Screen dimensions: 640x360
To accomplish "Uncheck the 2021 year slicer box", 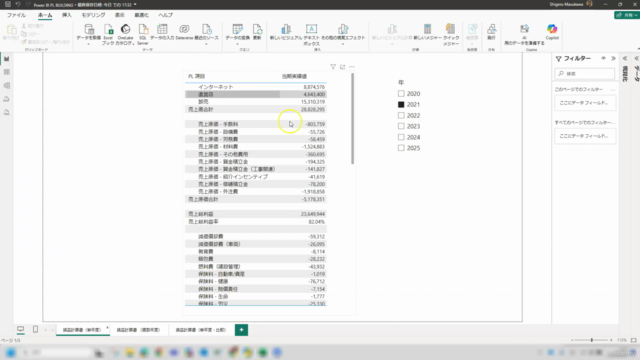I will [x=401, y=104].
